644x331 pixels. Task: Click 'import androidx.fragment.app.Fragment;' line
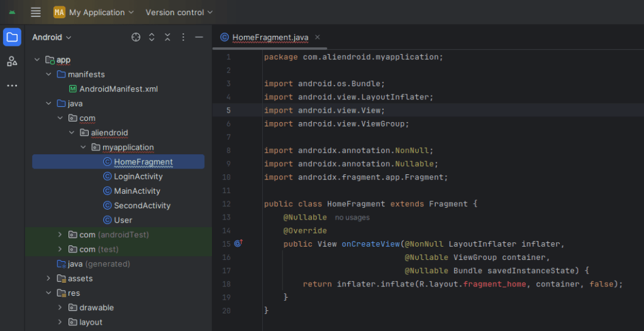click(x=356, y=177)
